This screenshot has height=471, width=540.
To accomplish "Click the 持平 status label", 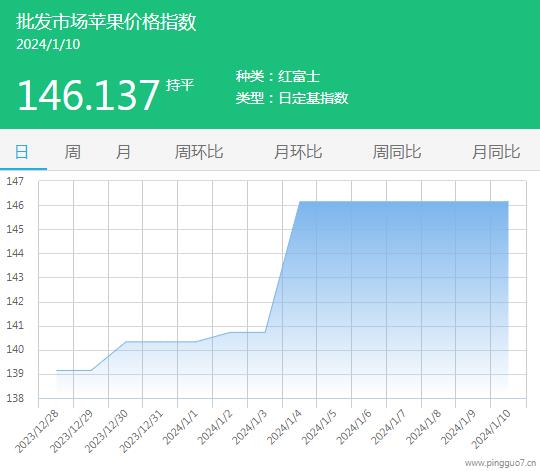I will [180, 85].
